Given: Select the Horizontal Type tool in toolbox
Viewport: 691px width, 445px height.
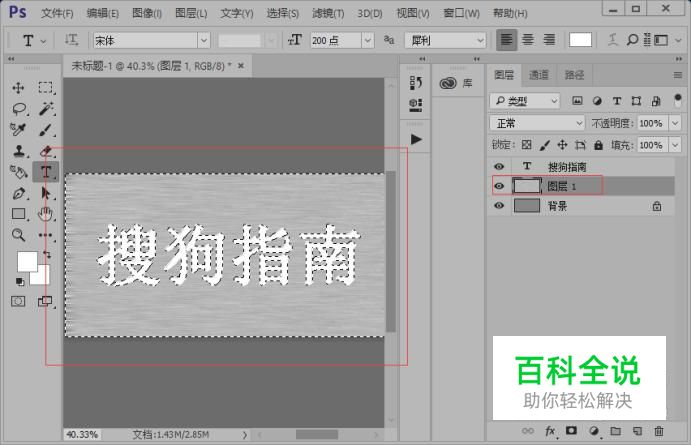Looking at the screenshot, I should coord(46,172).
